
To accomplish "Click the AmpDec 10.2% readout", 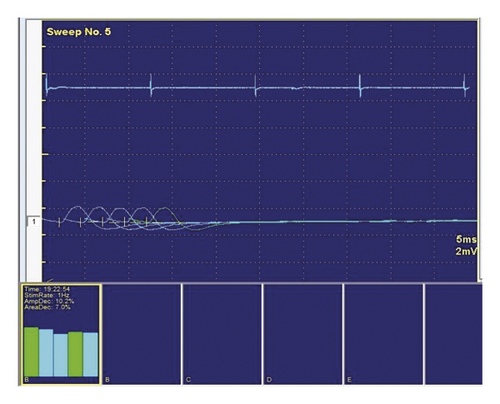I will tap(49, 301).
